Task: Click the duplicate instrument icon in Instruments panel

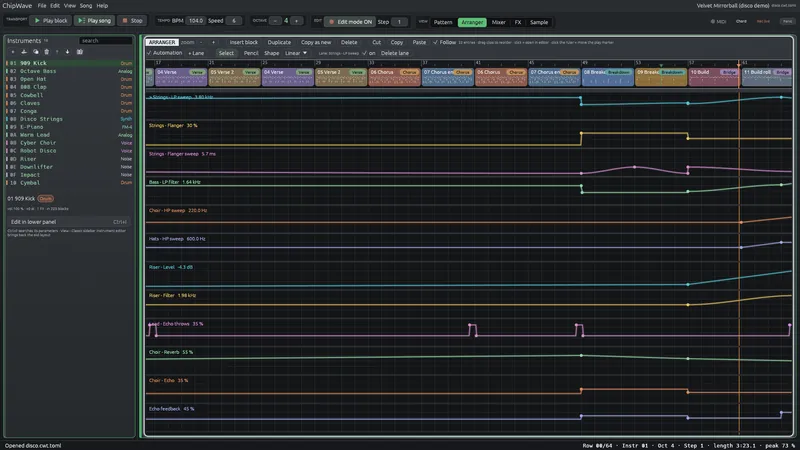Action: click(35, 52)
